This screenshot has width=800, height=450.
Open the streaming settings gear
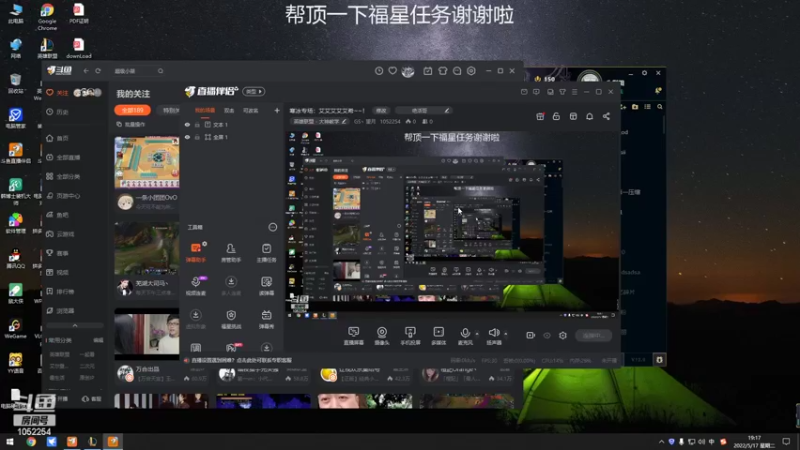(563, 335)
